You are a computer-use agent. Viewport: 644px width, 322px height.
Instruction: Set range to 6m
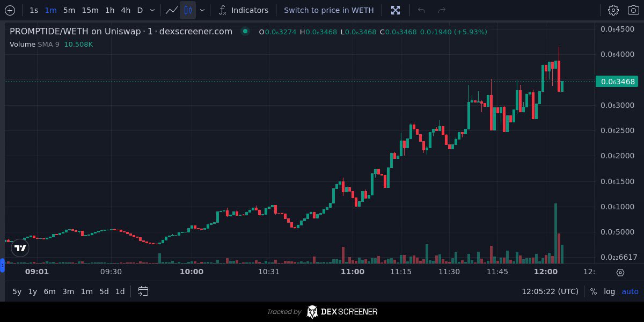[x=50, y=291]
